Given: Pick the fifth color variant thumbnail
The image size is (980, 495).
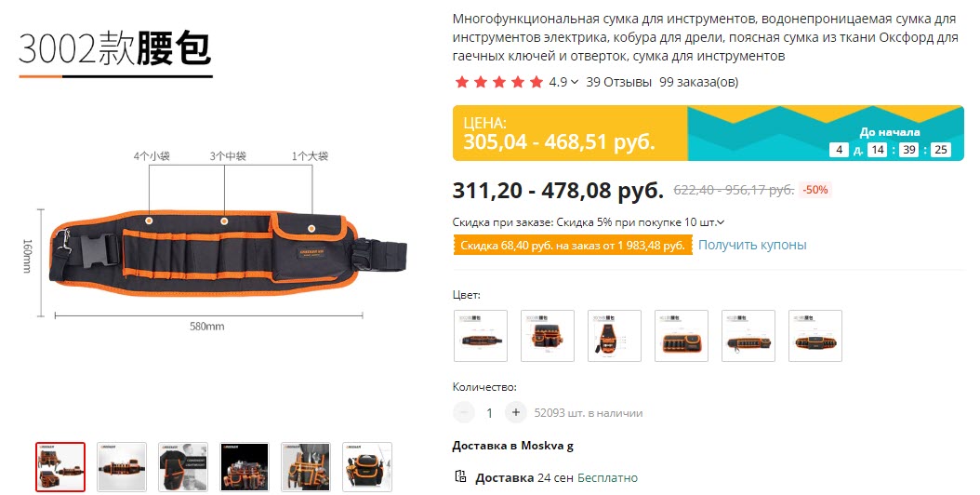Looking at the screenshot, I should coord(748,335).
